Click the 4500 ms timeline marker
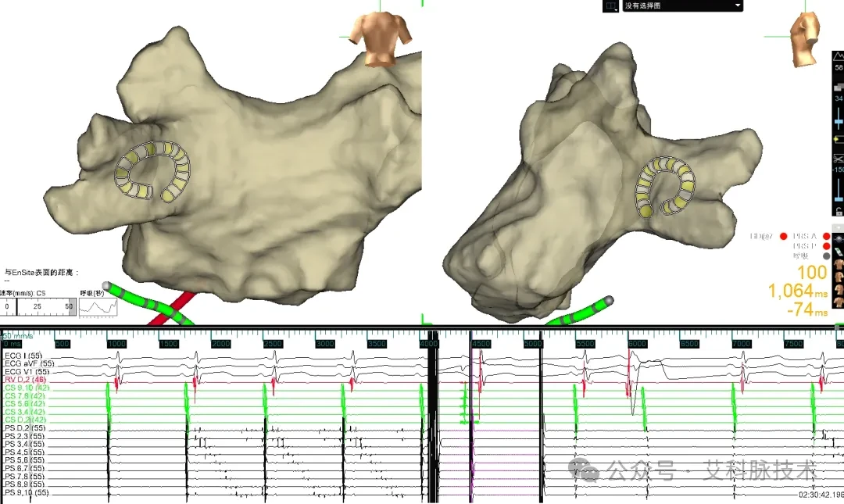This screenshot has height=504, width=844. pos(481,344)
